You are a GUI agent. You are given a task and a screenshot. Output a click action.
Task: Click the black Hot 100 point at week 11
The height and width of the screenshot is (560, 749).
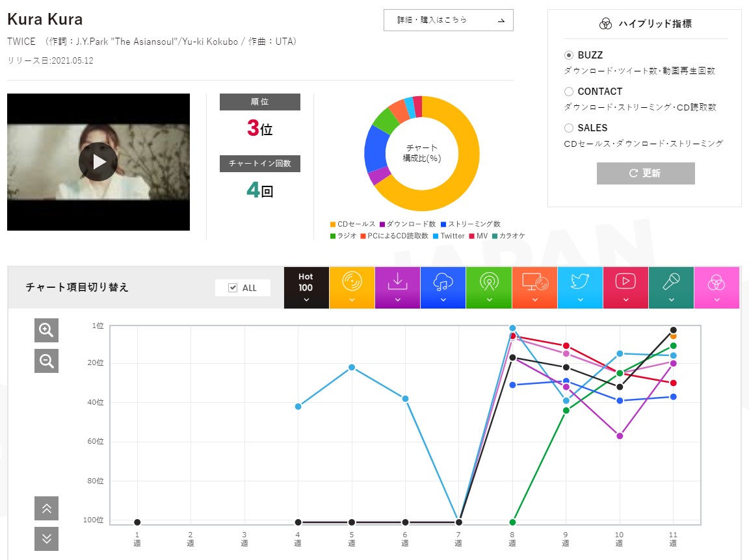(x=673, y=330)
